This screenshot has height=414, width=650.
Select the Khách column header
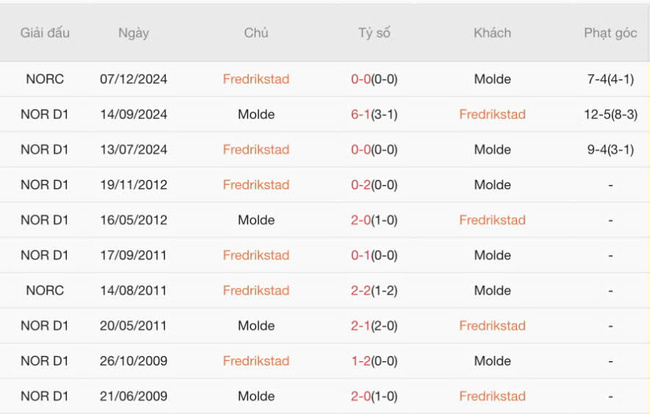click(x=492, y=33)
